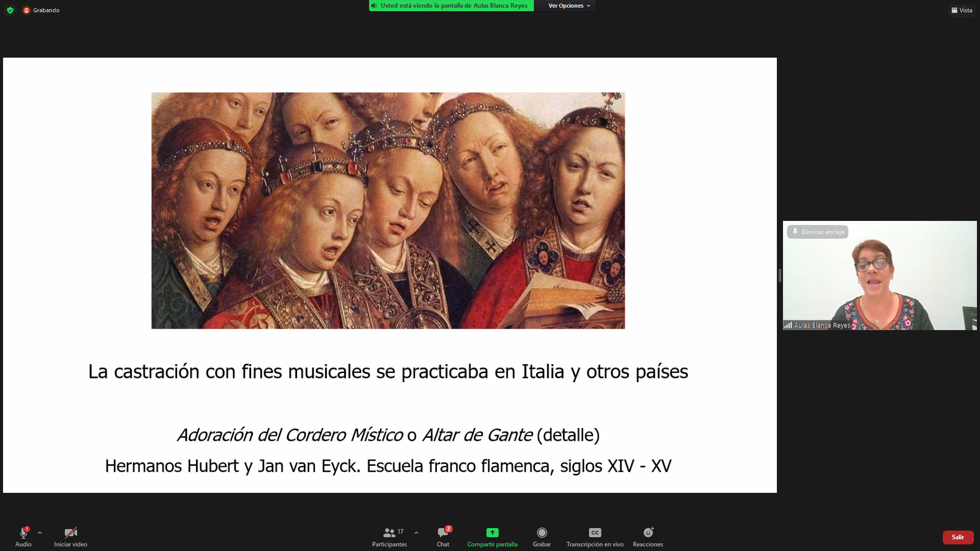
Task: Start video with Iniciar video
Action: pos(70,534)
